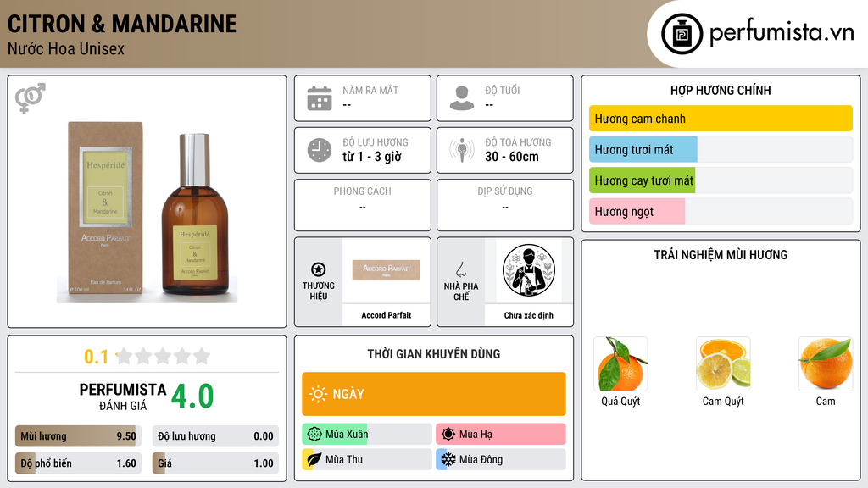Click the DỊP SỬ DỤNG card
Viewport: 868px width, 488px height.
(x=505, y=205)
